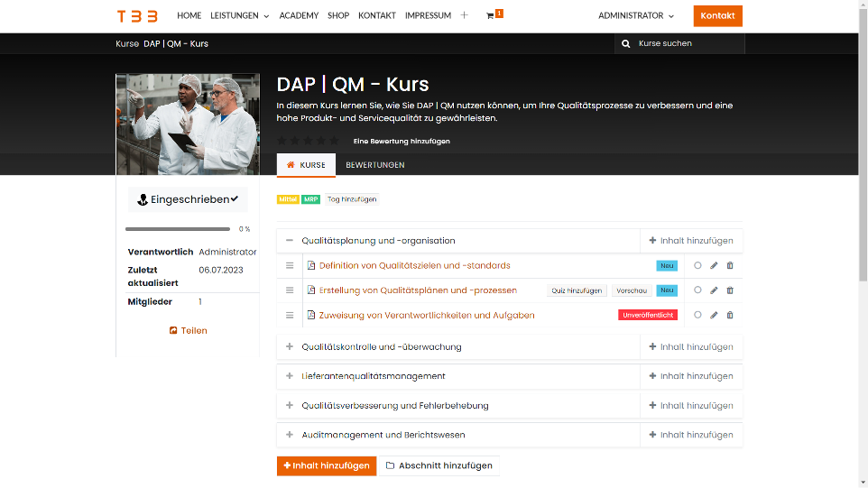Viewport: 868px width, 488px height.
Task: Mark 'Definition von Qualitätszielen' as completed circle
Action: coord(697,265)
